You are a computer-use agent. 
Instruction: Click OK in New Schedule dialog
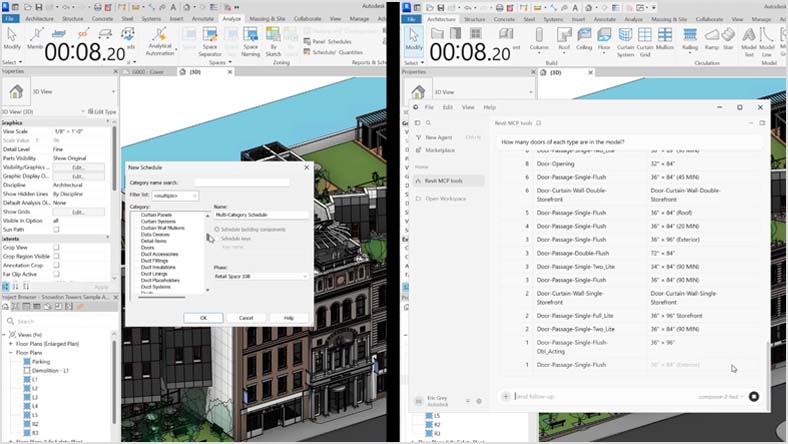pos(203,318)
